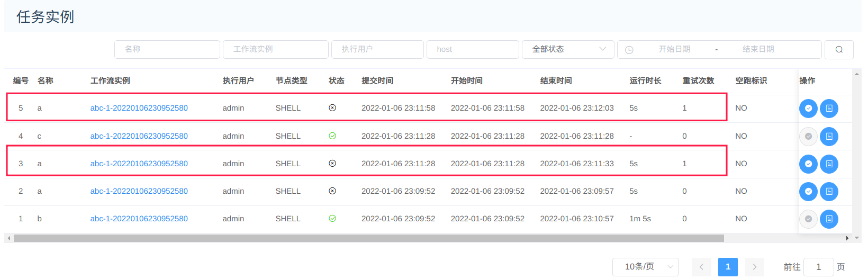
Task: Click task name b in row 1
Action: pyautogui.click(x=39, y=219)
